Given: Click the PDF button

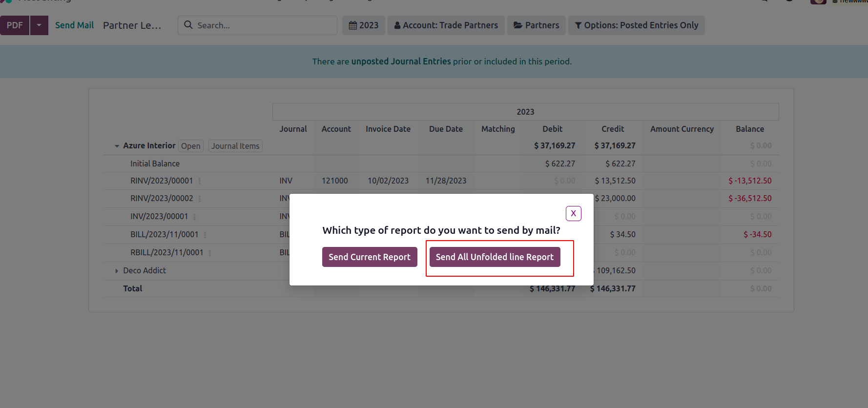Looking at the screenshot, I should (x=15, y=25).
